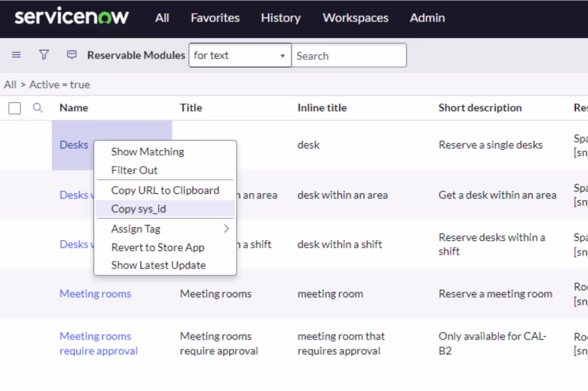This screenshot has width=588, height=391.
Task: Open the All menu
Action: pyautogui.click(x=162, y=17)
